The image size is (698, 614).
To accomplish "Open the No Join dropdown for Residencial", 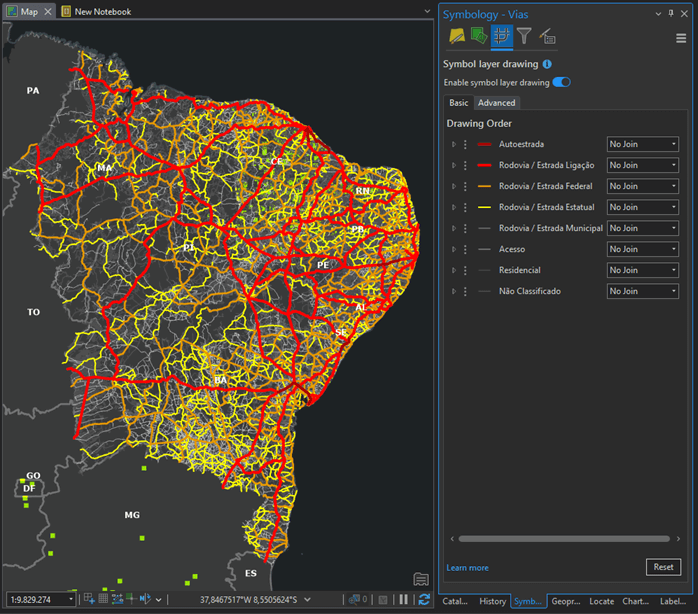I will [643, 270].
